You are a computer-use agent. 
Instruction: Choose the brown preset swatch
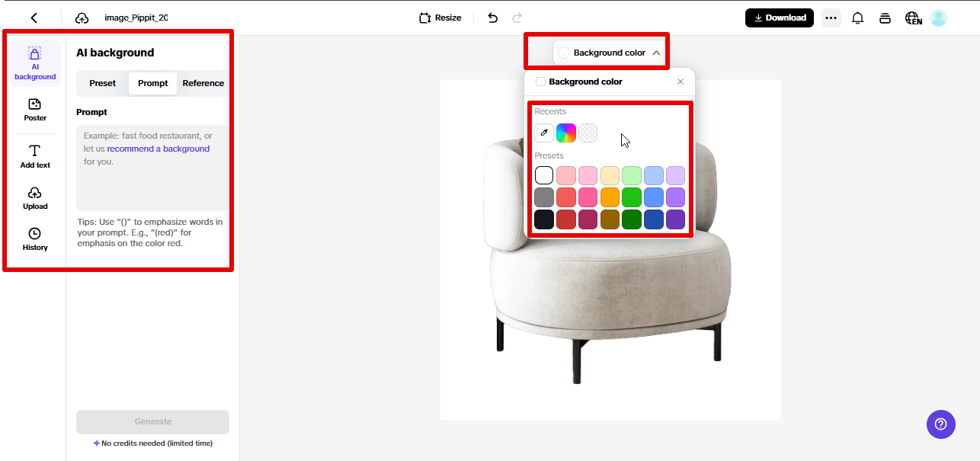pos(610,219)
